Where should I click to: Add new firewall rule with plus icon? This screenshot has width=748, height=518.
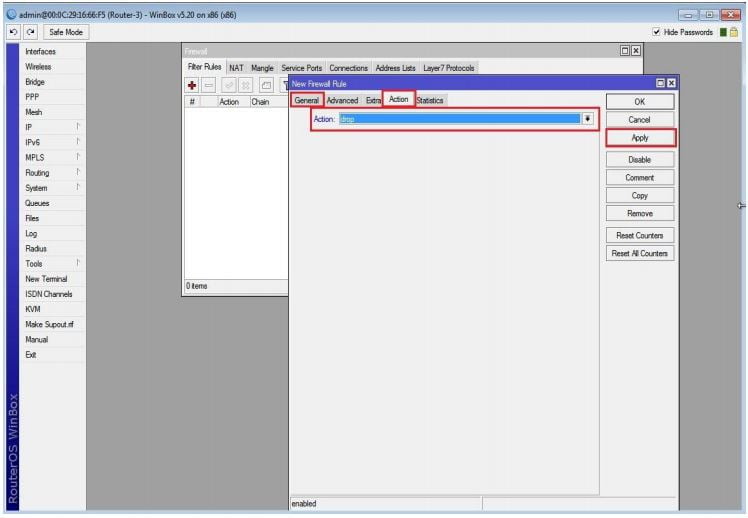[x=192, y=86]
